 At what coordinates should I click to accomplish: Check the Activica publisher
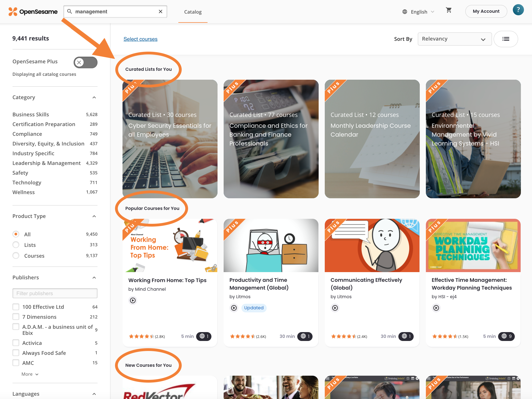tap(16, 343)
